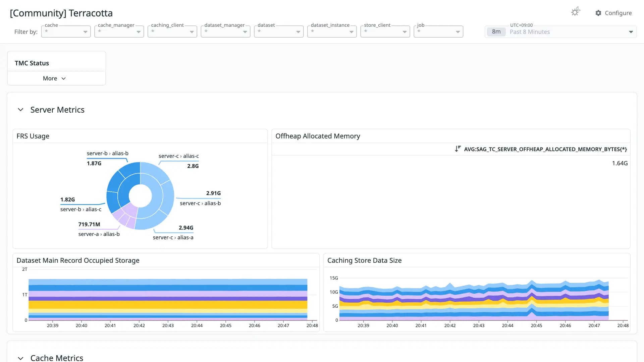Viewport: 644px width, 362px height.
Task: Open the cache_manager filter dropdown
Action: (119, 32)
